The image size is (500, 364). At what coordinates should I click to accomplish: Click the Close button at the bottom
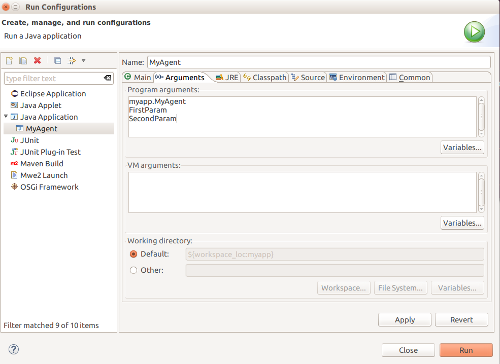[408, 350]
